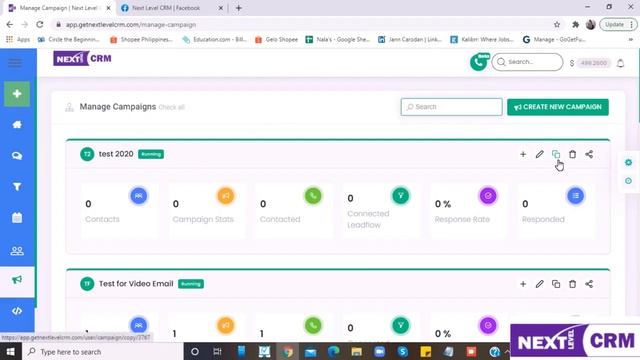
Task: Open the contacts people sidebar icon
Action: 17,251
